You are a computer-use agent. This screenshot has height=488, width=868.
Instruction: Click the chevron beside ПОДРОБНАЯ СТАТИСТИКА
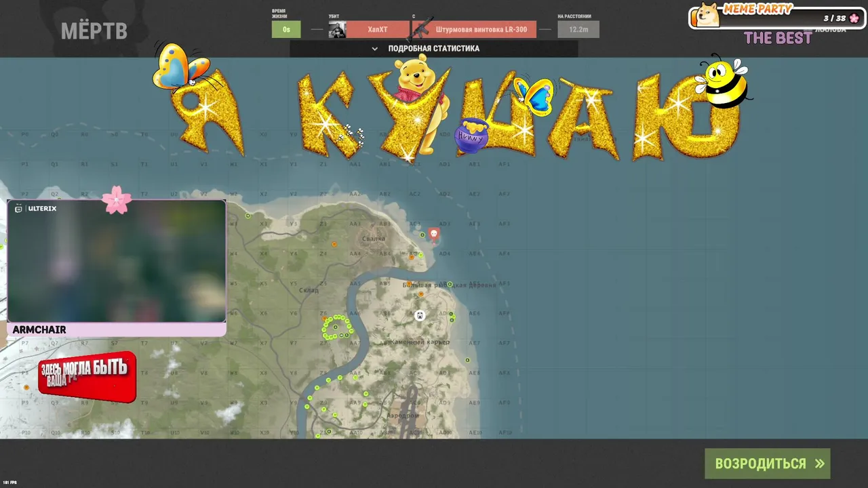[x=374, y=49]
